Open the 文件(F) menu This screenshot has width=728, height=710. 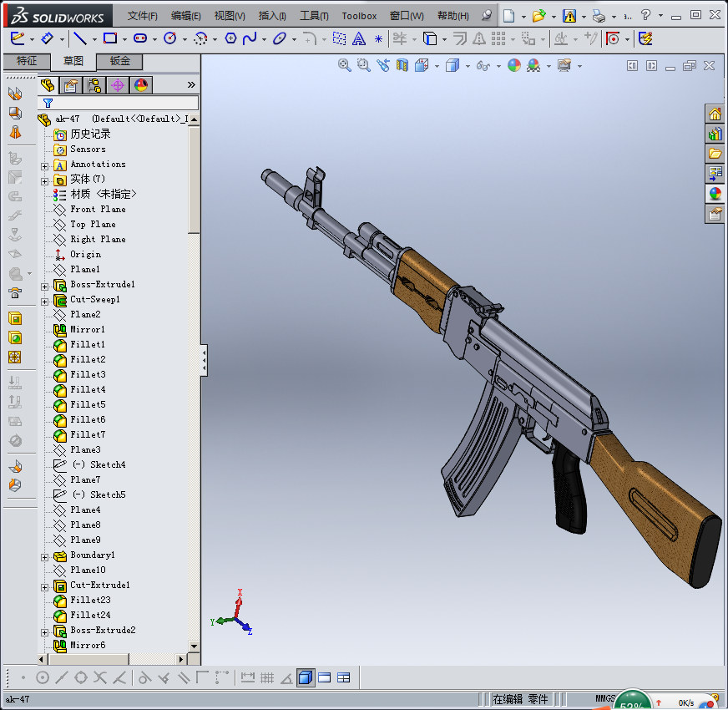[x=143, y=16]
